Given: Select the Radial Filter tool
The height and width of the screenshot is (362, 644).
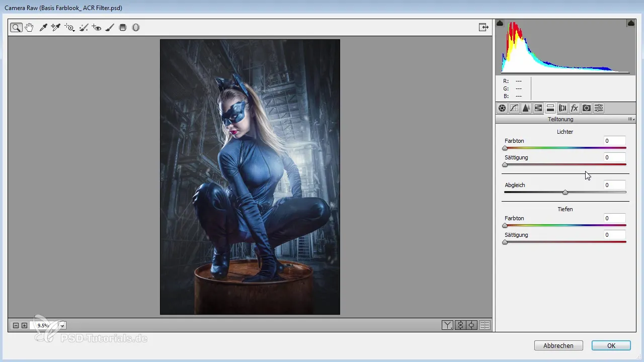Looking at the screenshot, I should (x=136, y=28).
